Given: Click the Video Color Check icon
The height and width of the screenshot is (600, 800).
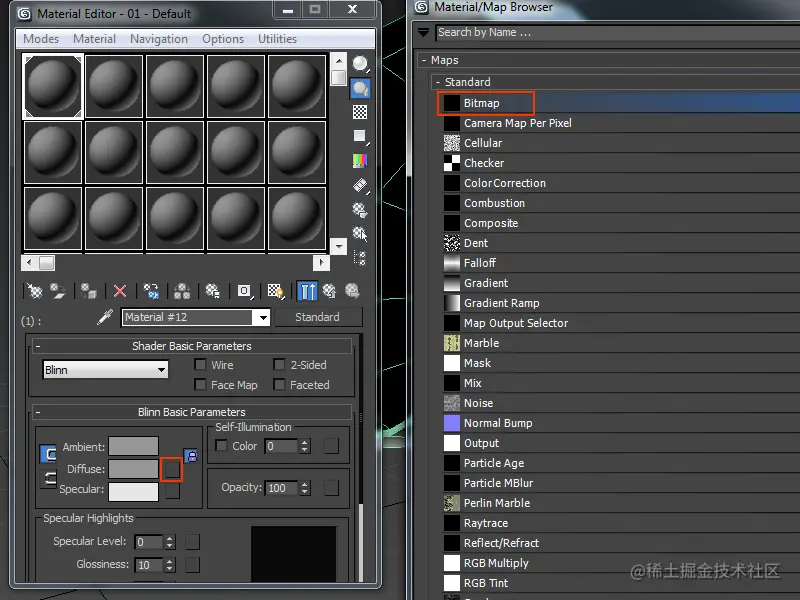Looking at the screenshot, I should (360, 161).
